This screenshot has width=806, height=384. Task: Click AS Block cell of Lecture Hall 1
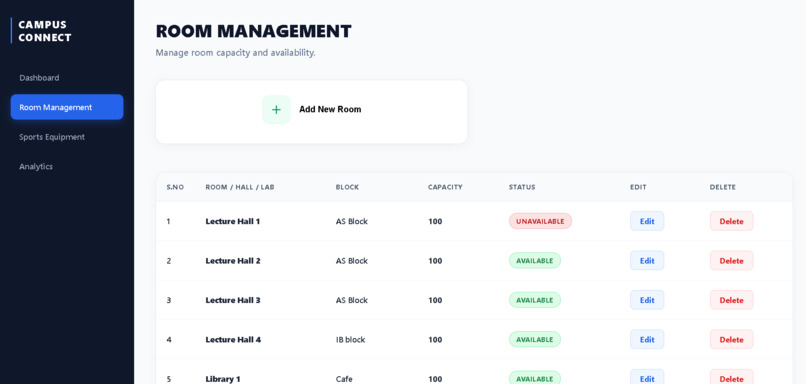click(352, 221)
